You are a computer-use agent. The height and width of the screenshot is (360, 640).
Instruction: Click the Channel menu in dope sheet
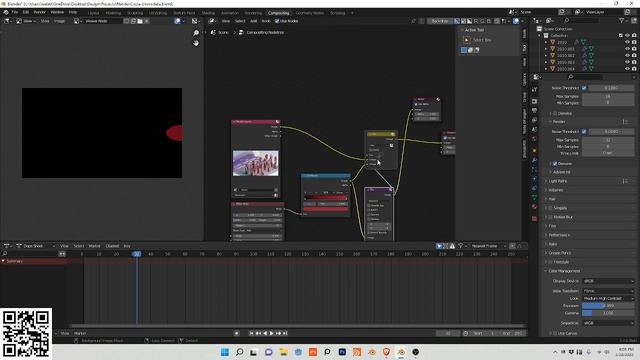pos(112,246)
